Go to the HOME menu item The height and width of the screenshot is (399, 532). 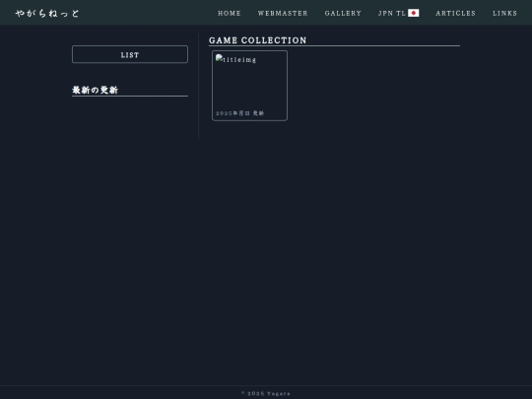(230, 13)
